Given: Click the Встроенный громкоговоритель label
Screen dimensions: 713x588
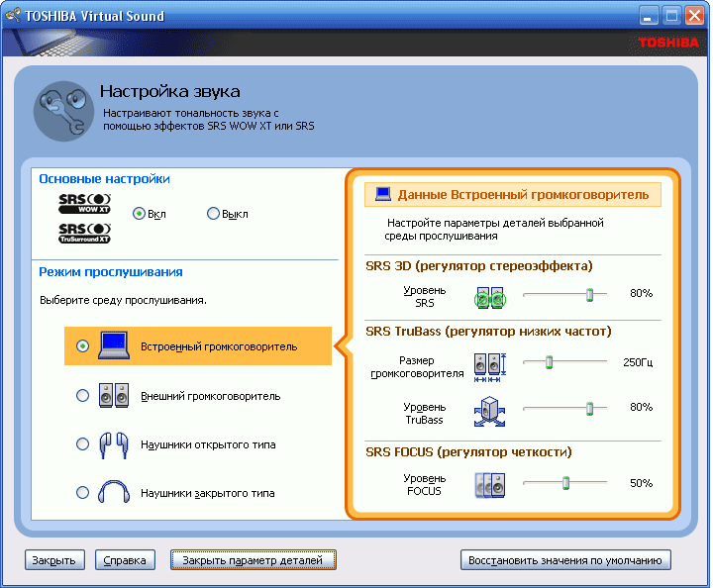Looking at the screenshot, I should pos(219,346).
